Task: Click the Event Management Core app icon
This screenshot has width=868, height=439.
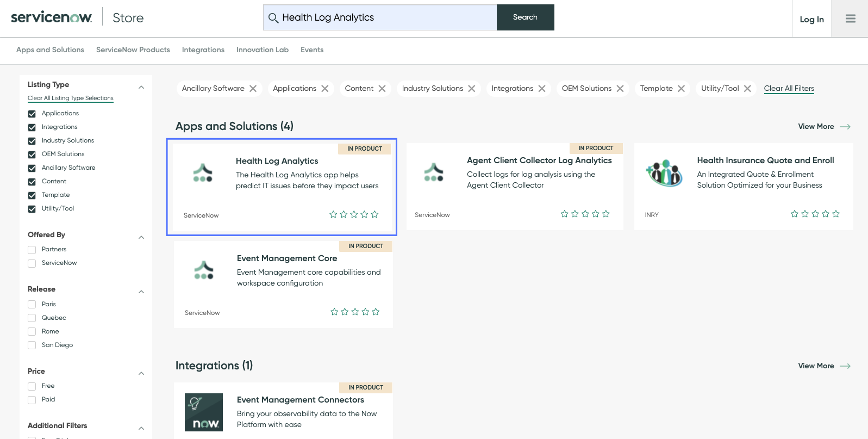Action: 204,270
